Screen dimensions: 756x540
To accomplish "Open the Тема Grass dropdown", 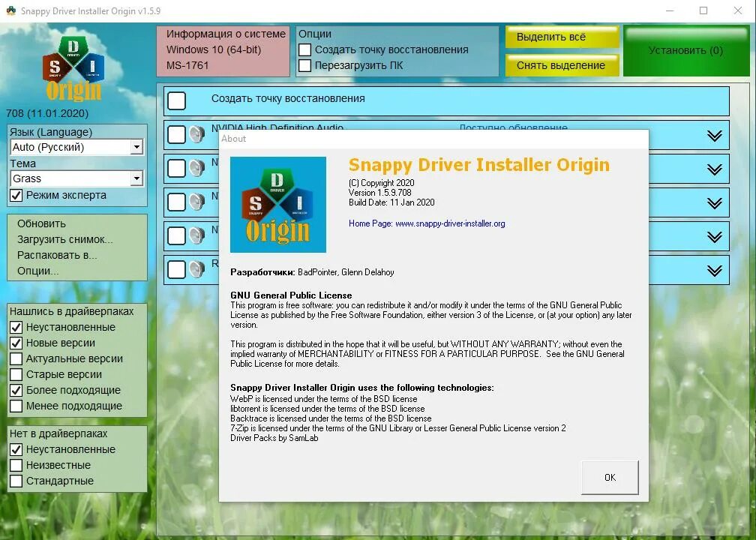I will tap(137, 178).
